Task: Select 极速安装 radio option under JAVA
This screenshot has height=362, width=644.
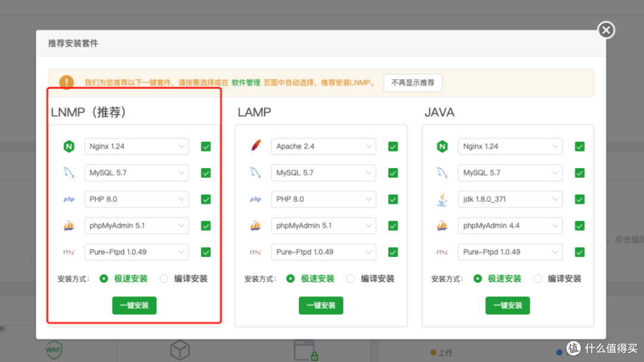Action: pos(478,279)
